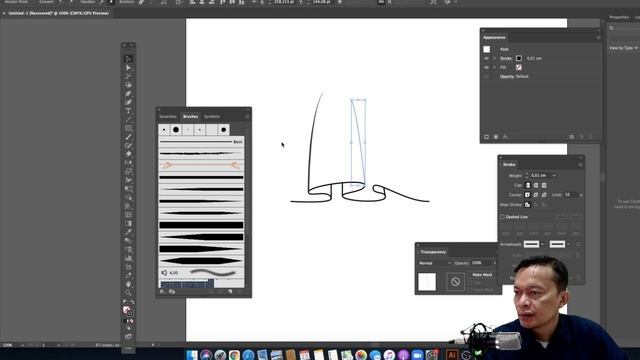
Task: Add New Stroke in Appearance panel
Action: tap(487, 137)
